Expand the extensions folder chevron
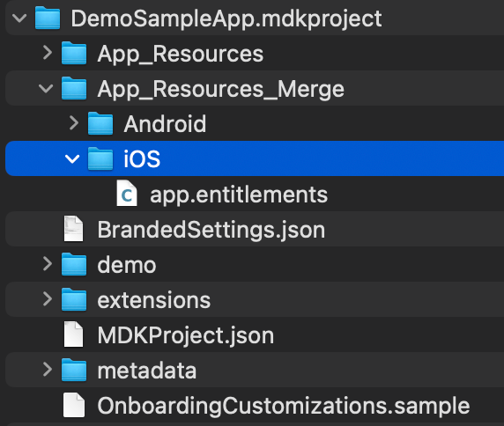 click(48, 299)
